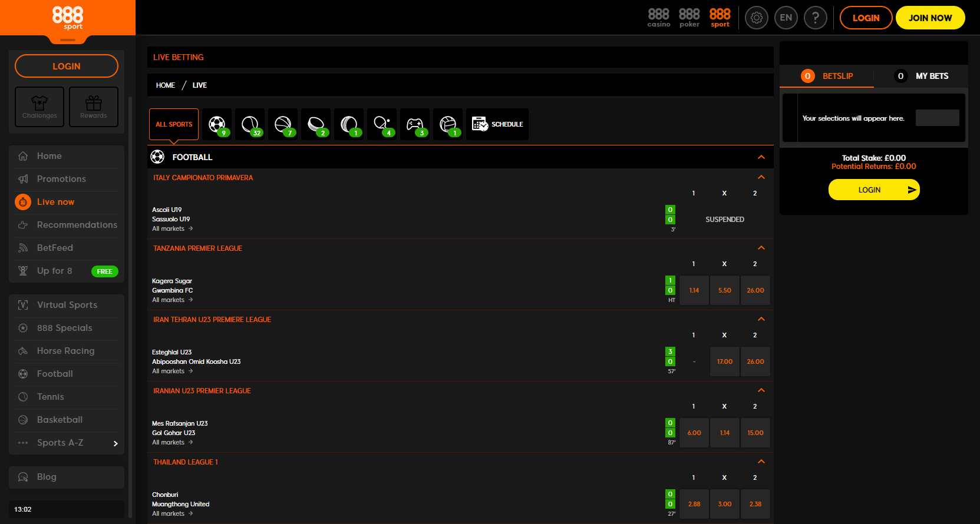Switch to BETSLIP tab

pos(827,76)
